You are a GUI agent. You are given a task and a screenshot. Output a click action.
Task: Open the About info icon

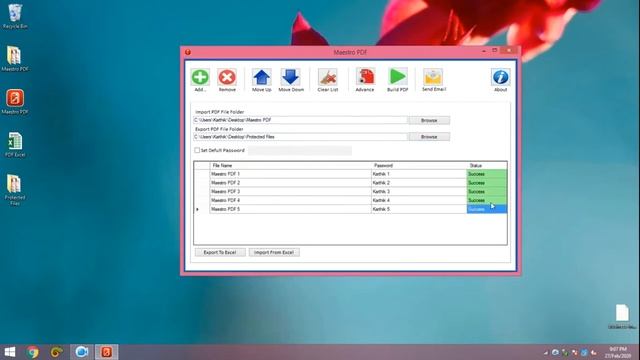pyautogui.click(x=500, y=77)
